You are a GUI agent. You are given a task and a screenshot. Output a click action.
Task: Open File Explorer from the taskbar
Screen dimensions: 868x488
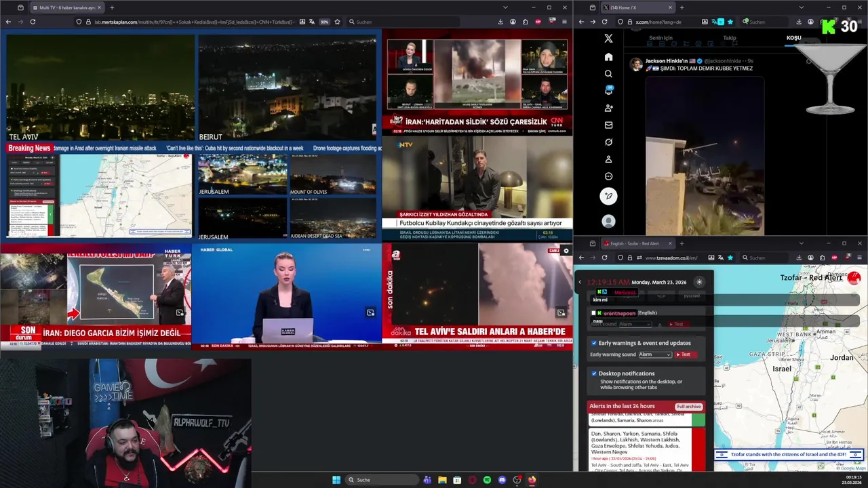[x=442, y=480]
